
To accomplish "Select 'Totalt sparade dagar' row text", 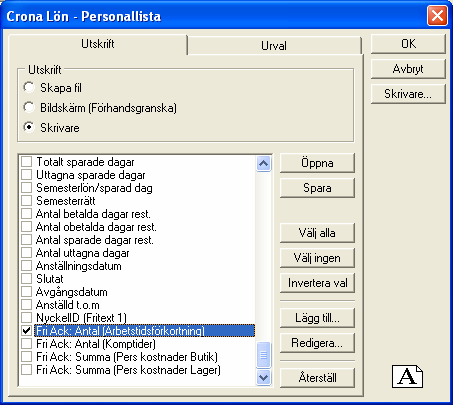I will [85, 162].
